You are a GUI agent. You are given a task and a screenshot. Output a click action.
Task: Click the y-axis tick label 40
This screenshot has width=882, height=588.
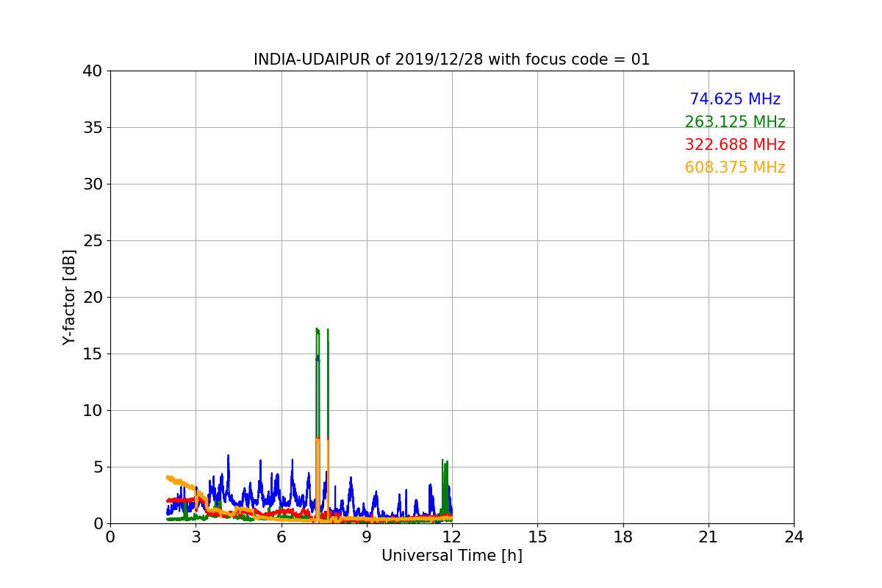92,71
